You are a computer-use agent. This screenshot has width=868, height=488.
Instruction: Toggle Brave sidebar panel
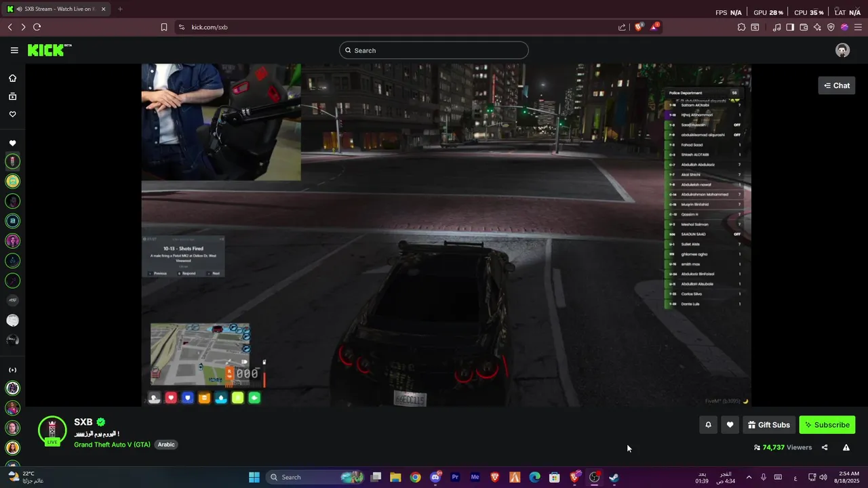point(790,27)
